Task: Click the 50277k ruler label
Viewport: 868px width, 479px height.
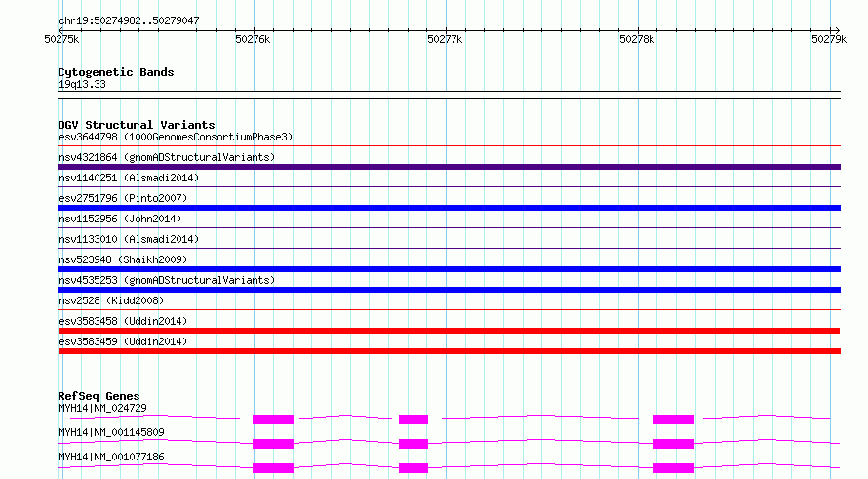Action: (x=445, y=39)
